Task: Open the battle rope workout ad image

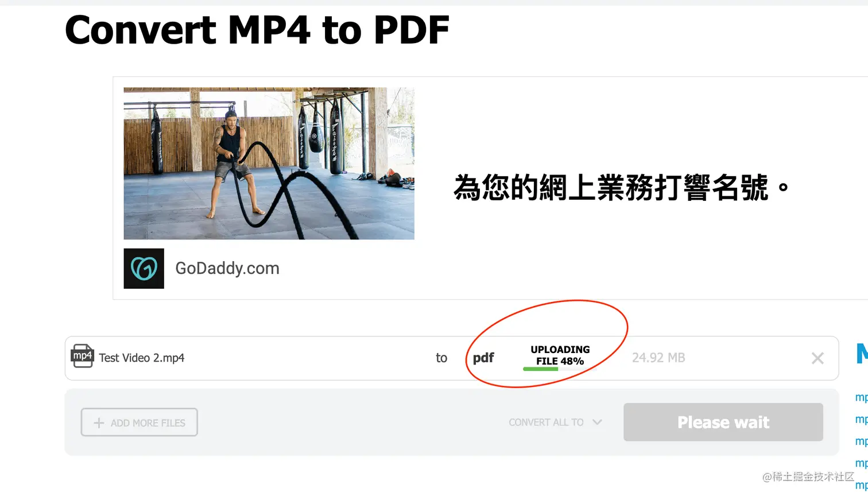Action: coord(269,164)
